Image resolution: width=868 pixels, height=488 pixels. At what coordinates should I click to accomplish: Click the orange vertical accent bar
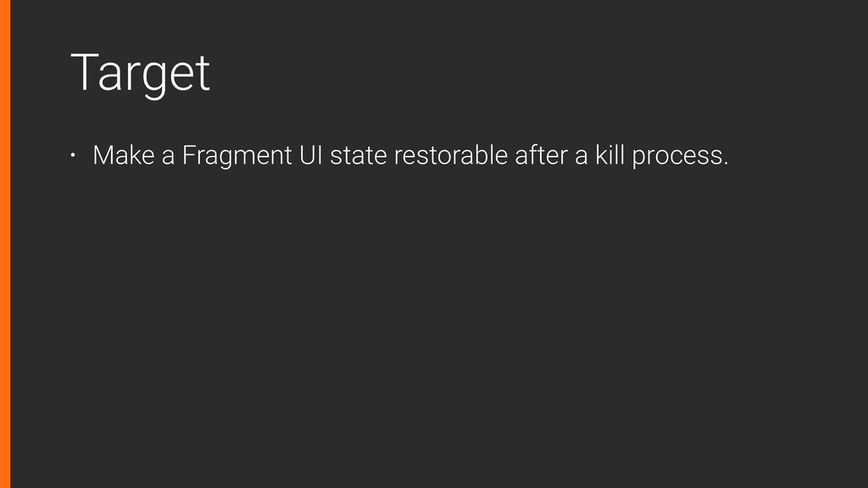(x=5, y=244)
